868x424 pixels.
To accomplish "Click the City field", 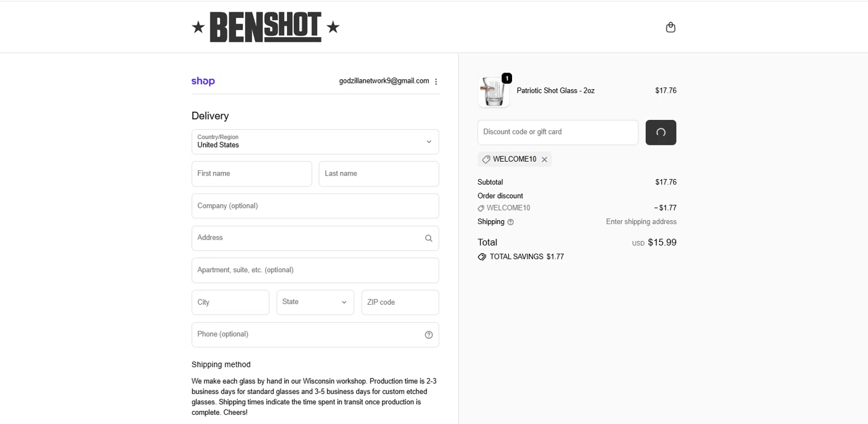I will click(230, 302).
